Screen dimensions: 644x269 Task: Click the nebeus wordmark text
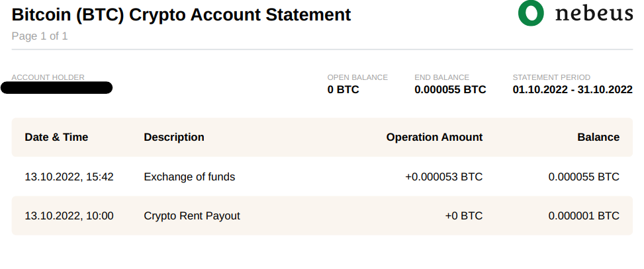[x=594, y=13]
